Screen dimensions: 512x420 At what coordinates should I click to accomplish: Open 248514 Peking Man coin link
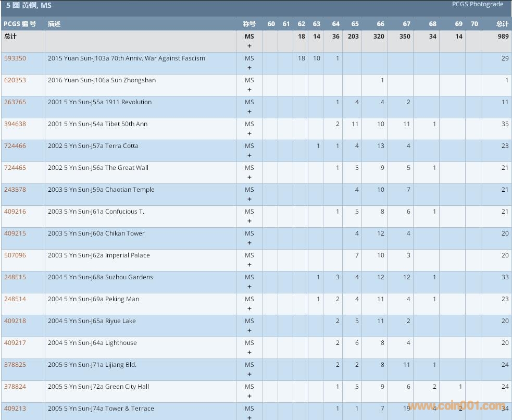[15, 299]
